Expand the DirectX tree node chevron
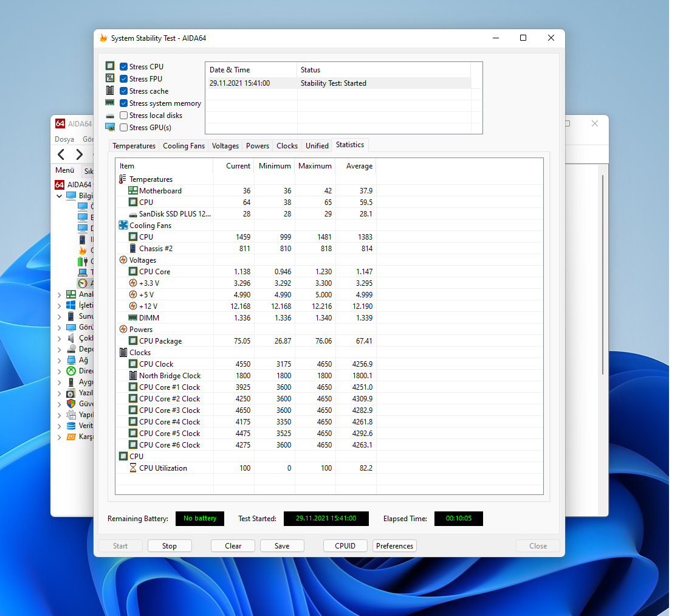The width and height of the screenshot is (700, 616). pyautogui.click(x=60, y=371)
